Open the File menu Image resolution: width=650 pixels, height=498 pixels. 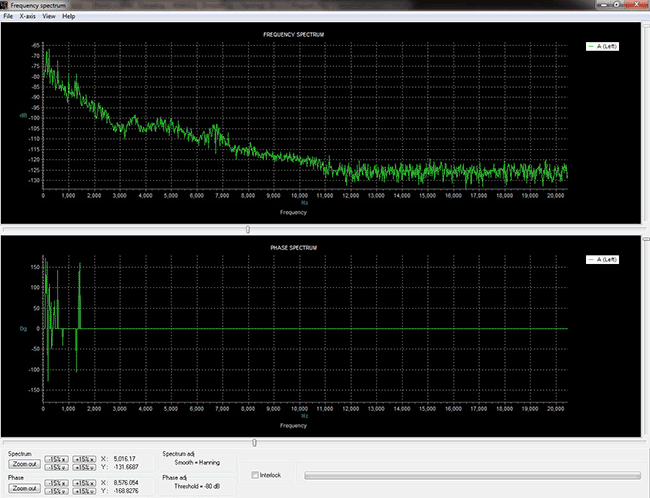tap(7, 17)
